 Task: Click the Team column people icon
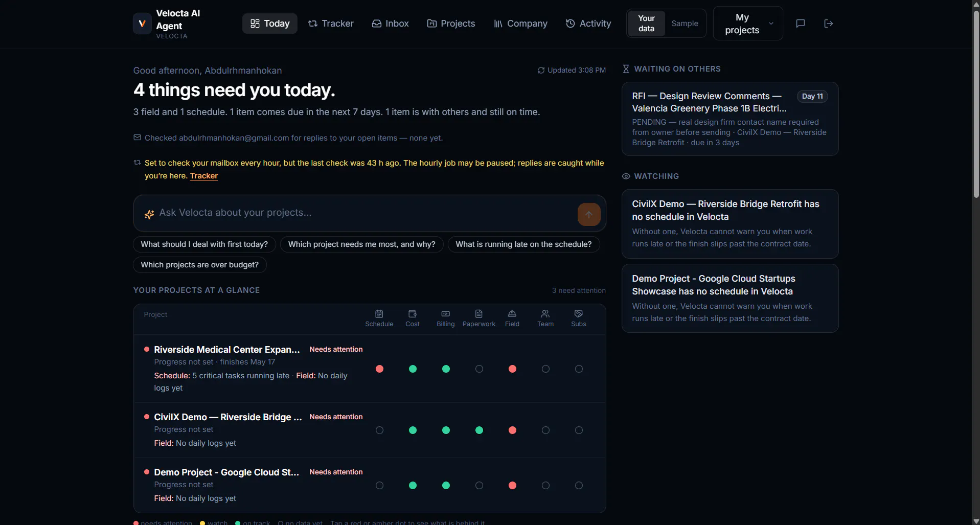(x=545, y=314)
